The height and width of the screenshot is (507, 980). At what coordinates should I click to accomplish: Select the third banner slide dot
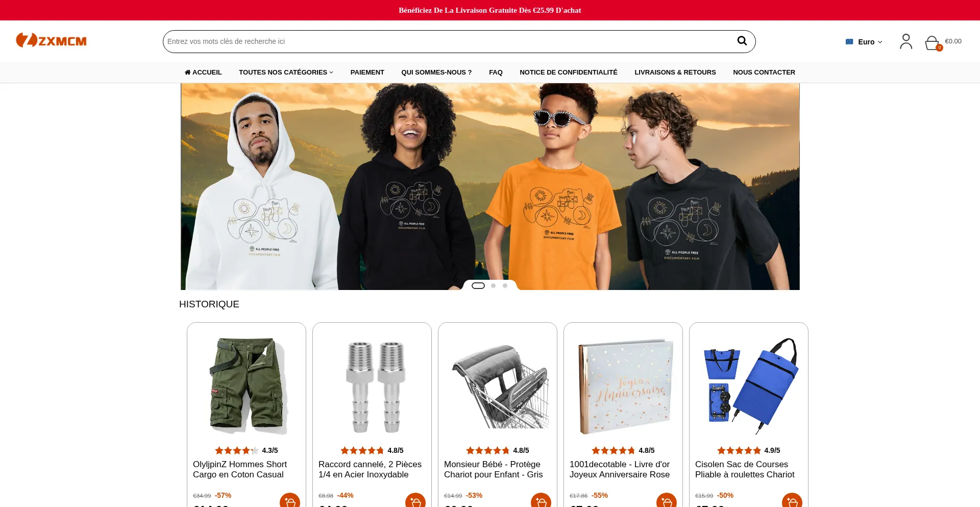click(x=505, y=285)
